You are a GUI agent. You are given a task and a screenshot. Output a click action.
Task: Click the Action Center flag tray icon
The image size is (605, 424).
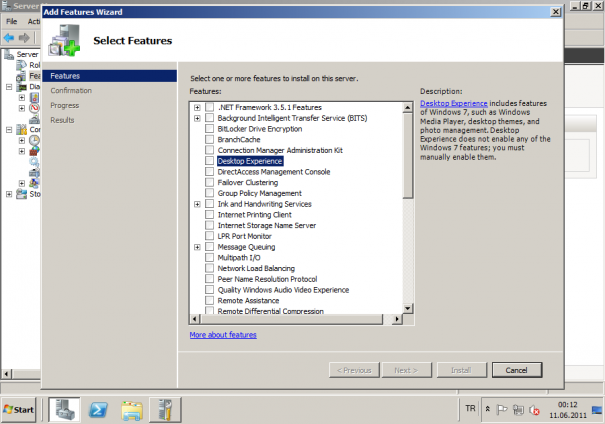click(x=502, y=410)
